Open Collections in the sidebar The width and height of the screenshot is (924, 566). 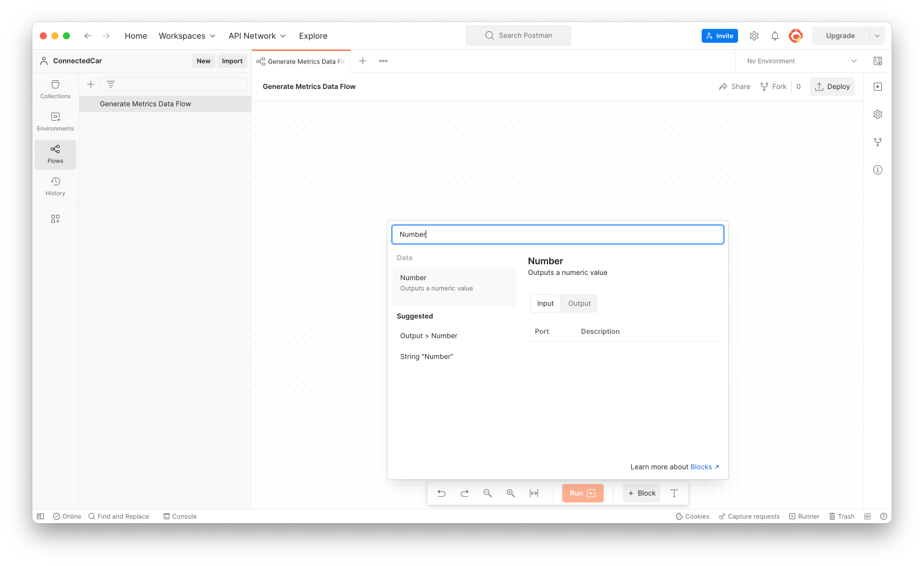pos(55,90)
